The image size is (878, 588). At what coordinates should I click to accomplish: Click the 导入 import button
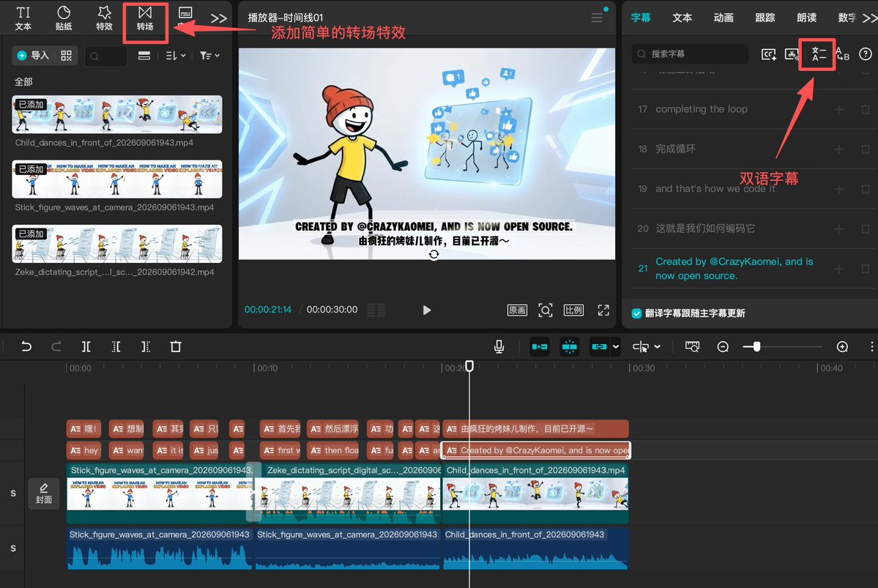(33, 56)
